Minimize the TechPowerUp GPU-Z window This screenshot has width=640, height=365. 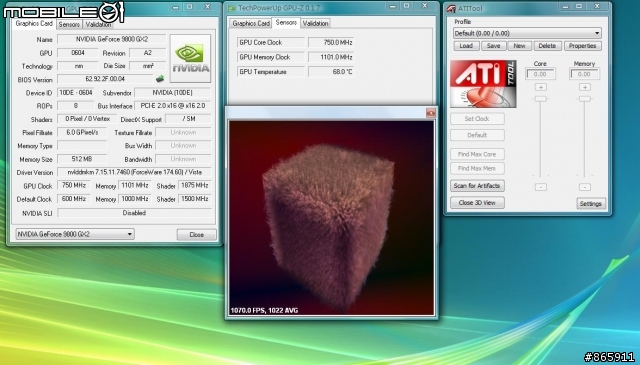(x=392, y=6)
